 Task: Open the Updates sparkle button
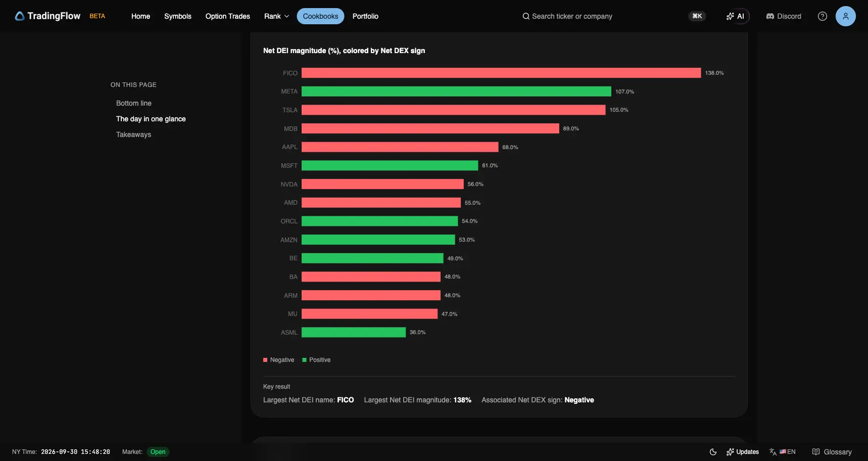(x=743, y=452)
